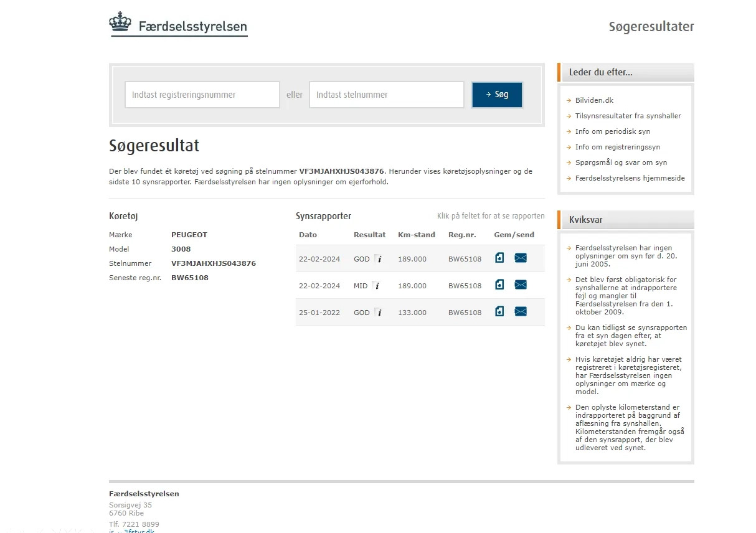The image size is (756, 533).
Task: Save the 22-02-2024 GOD inspection report
Action: (x=499, y=258)
